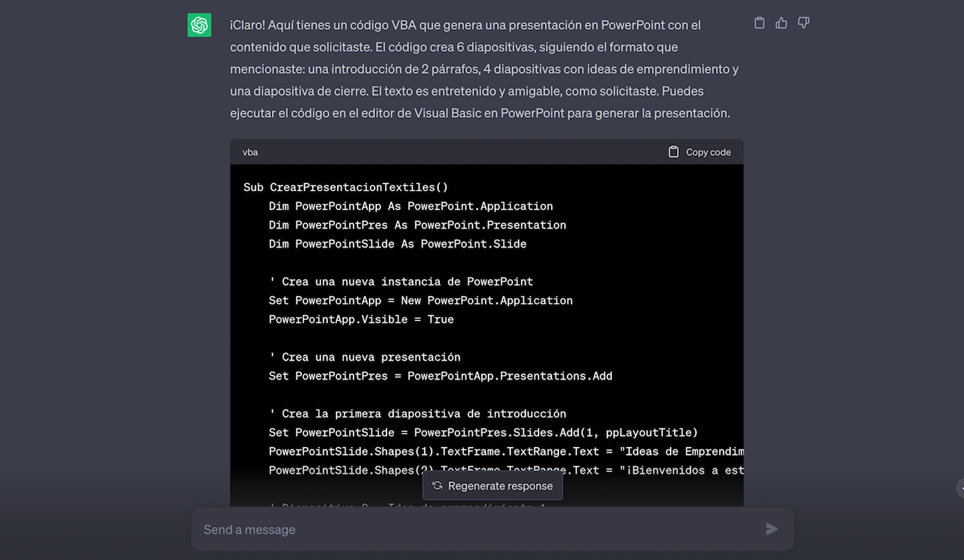The width and height of the screenshot is (964, 560).
Task: Click the Crea una nueva presentación comment
Action: 365,357
